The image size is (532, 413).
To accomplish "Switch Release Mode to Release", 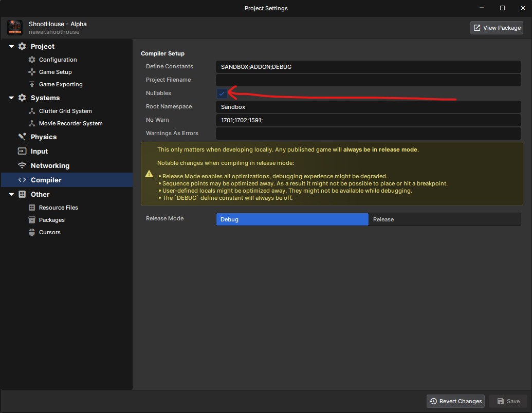I will (445, 219).
